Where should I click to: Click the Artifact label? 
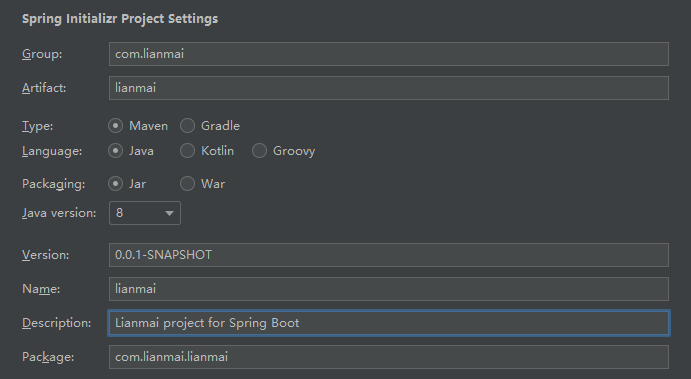(44, 88)
